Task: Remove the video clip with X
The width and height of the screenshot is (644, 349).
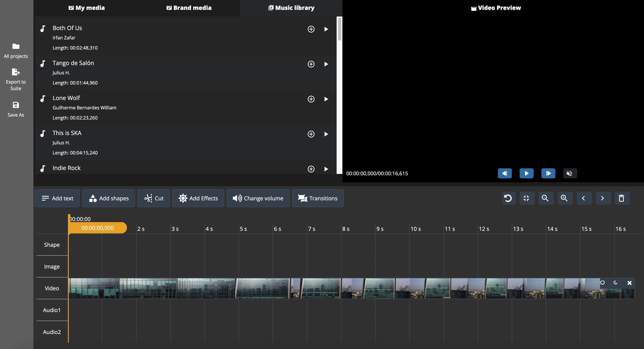Action: point(629,283)
